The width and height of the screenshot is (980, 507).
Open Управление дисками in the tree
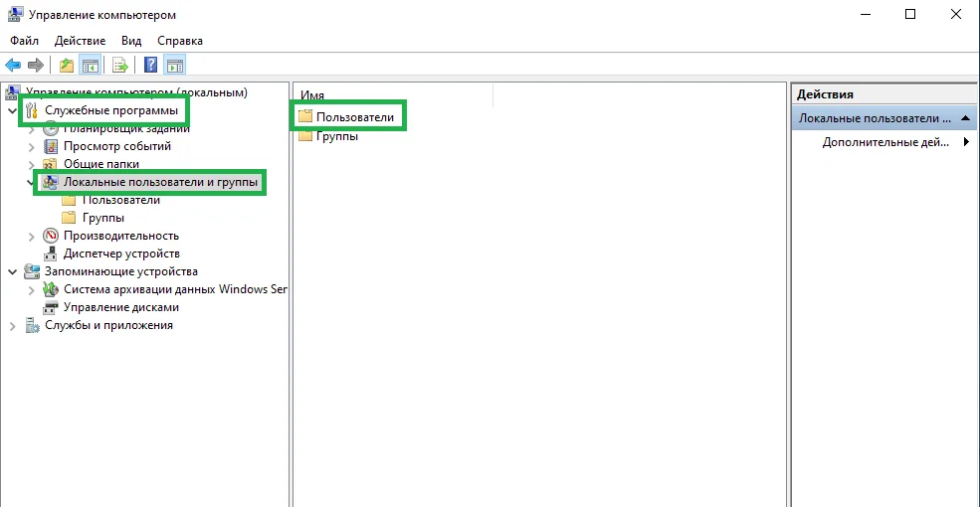121,307
